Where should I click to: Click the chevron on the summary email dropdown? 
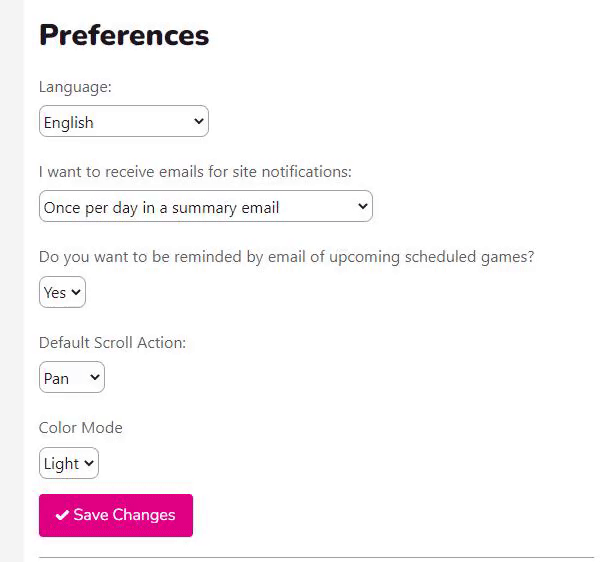(x=362, y=207)
